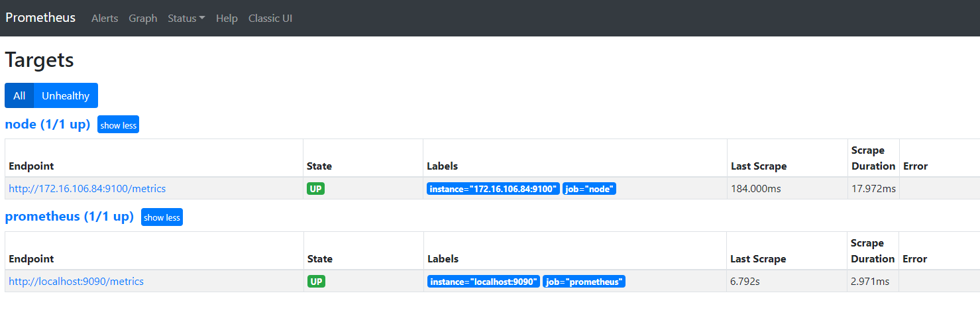Go to the Graph page
Viewport: 980px width, 328px height.
[143, 19]
